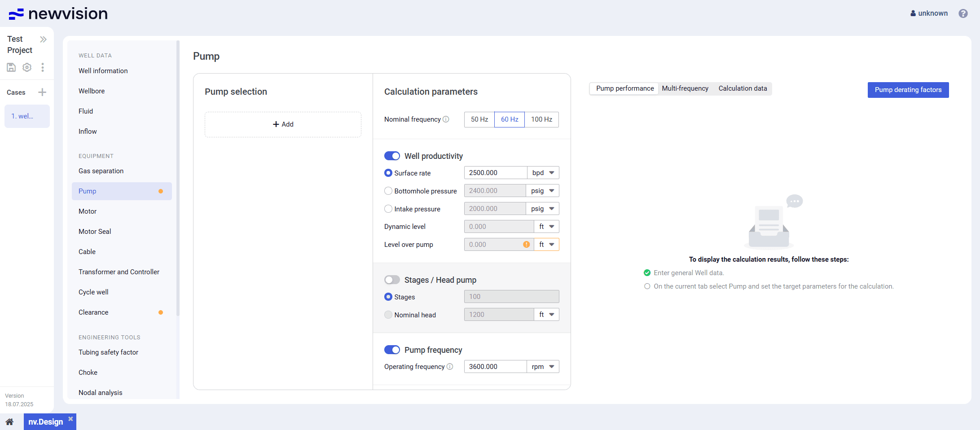Image resolution: width=980 pixels, height=430 pixels.
Task: Open the Motor section in sidebar
Action: pos(88,211)
